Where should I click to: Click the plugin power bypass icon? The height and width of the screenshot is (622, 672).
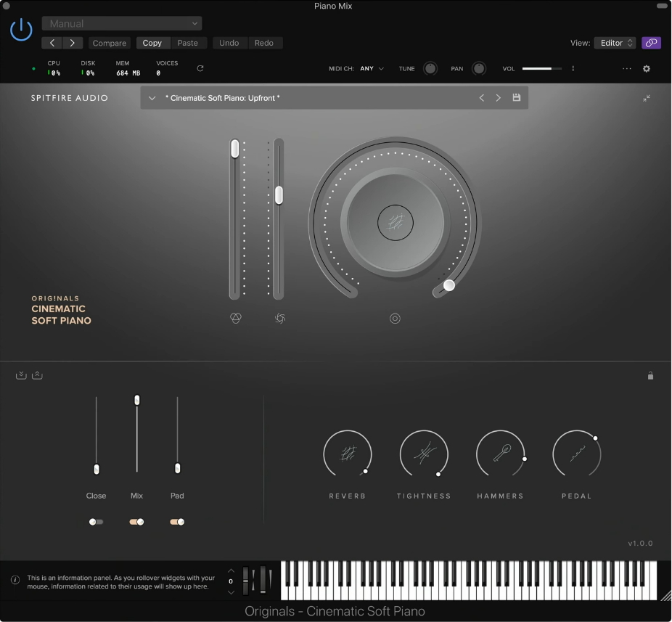[22, 30]
